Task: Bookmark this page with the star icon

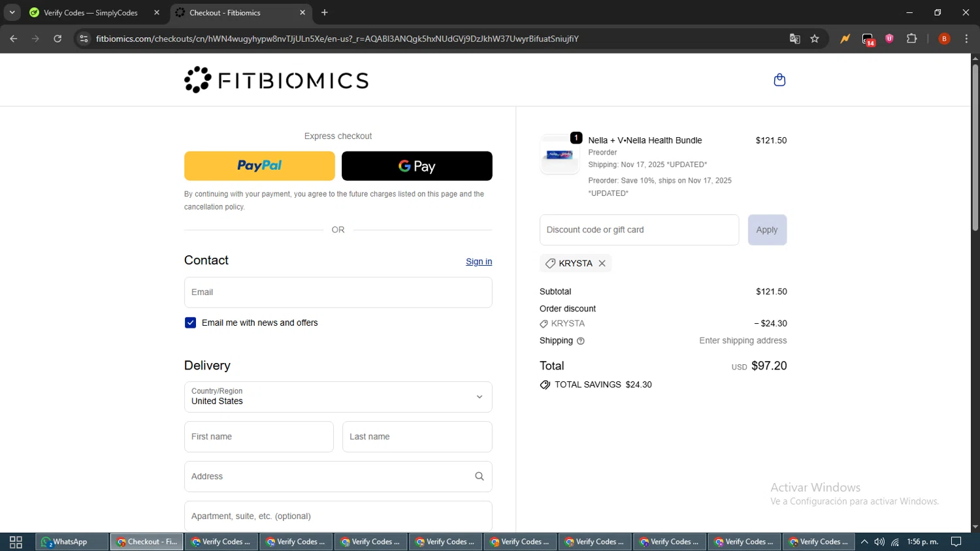Action: [815, 39]
